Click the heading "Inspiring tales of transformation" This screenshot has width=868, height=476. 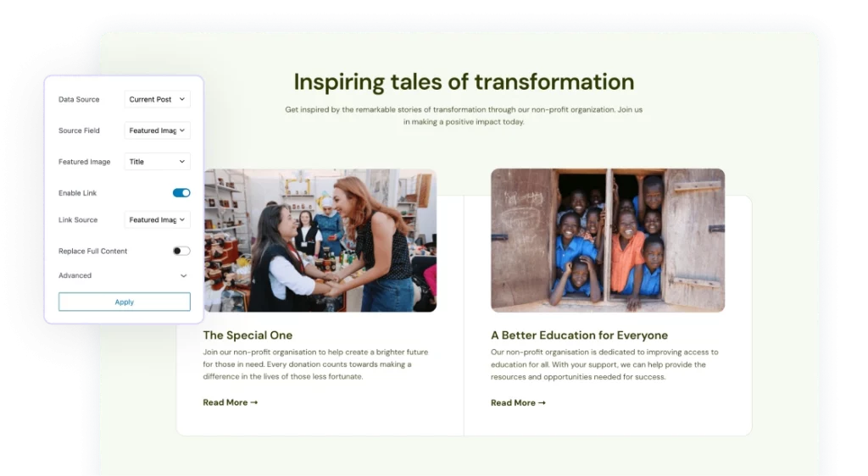pyautogui.click(x=464, y=82)
